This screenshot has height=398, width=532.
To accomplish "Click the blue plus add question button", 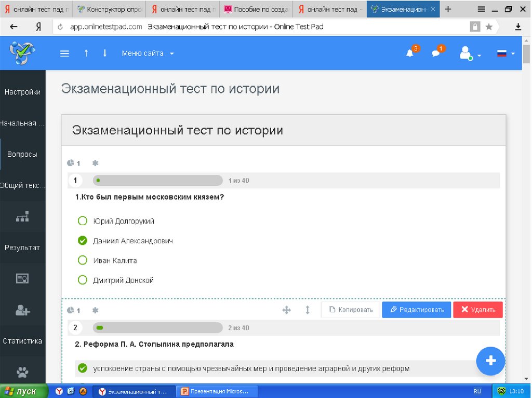I will pyautogui.click(x=490, y=361).
